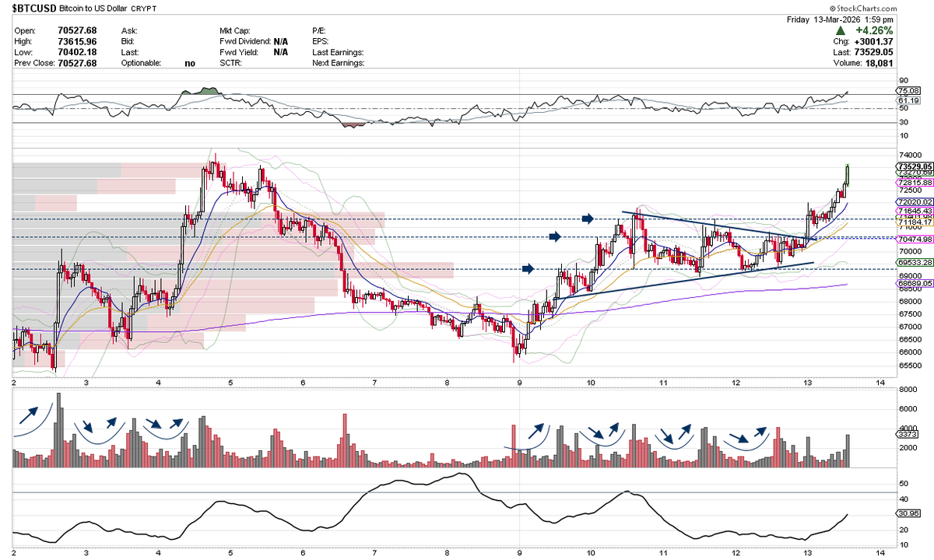Click the purple moving average tag 68689.05
This screenshot has height=560, width=934.
pos(915,285)
